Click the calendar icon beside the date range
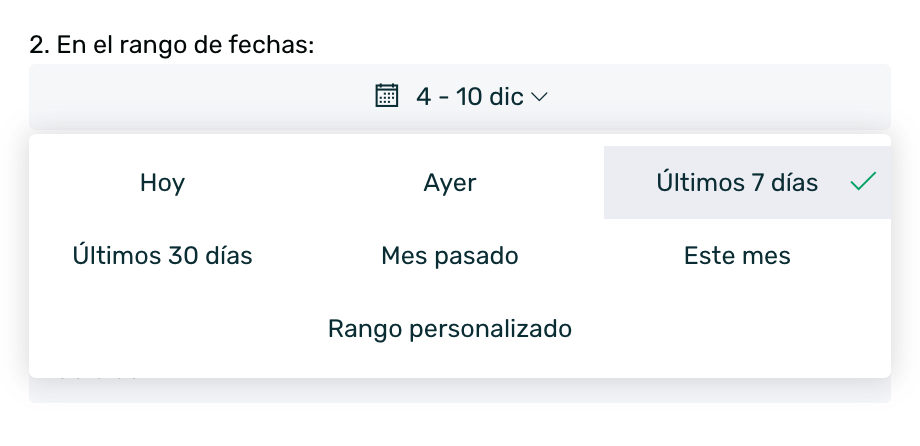 386,96
